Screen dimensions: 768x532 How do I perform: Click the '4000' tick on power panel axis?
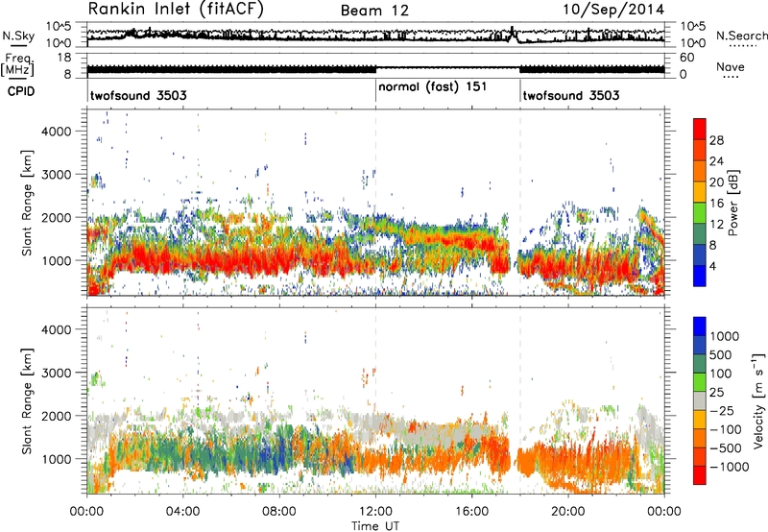click(x=57, y=132)
